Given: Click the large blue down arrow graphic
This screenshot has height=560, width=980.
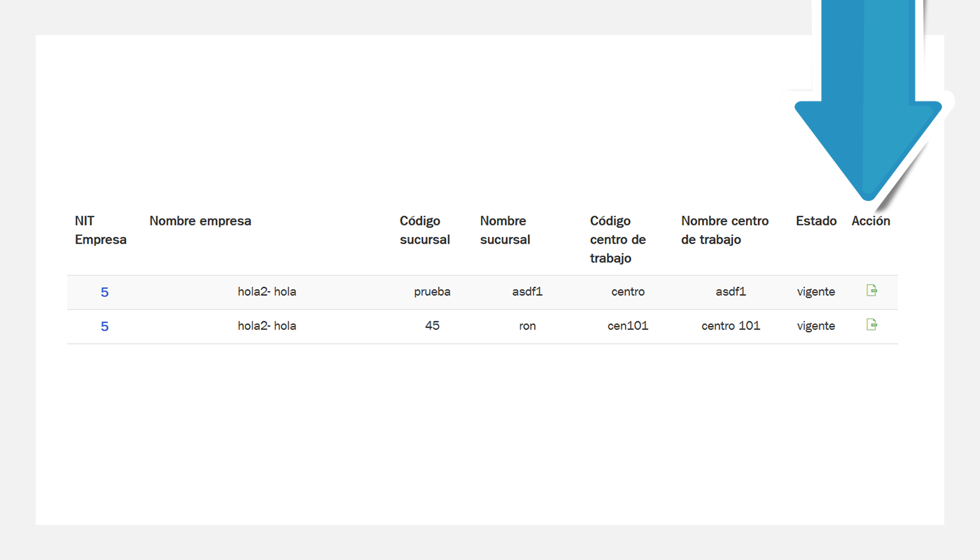Looking at the screenshot, I should click(x=868, y=98).
